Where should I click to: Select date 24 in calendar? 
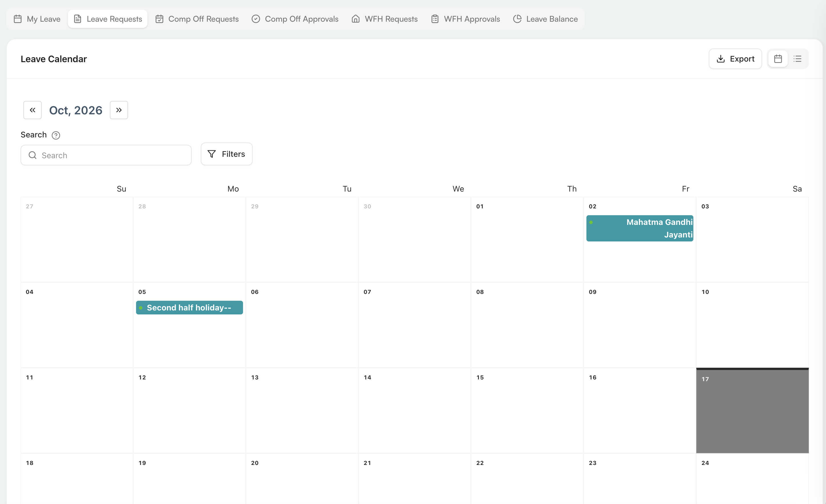click(752, 479)
